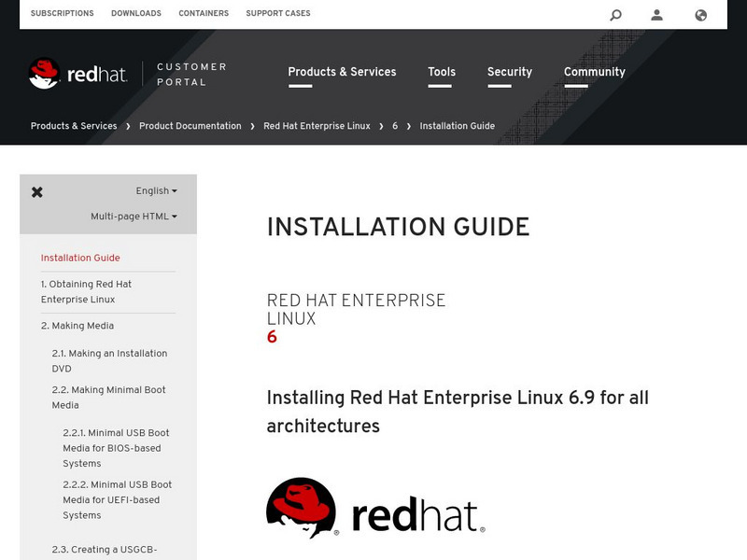
Task: Open SUPPORT CASES
Action: click(278, 13)
